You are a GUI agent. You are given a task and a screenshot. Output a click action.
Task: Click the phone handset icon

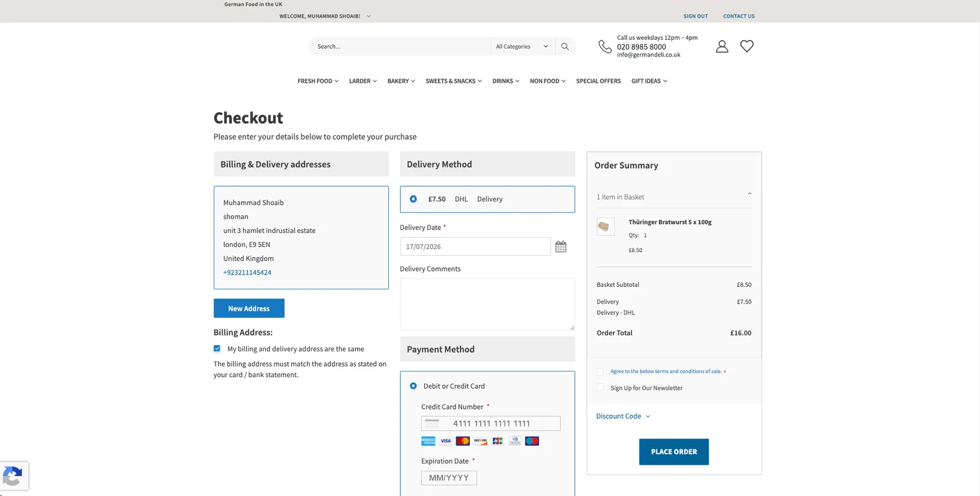(605, 47)
